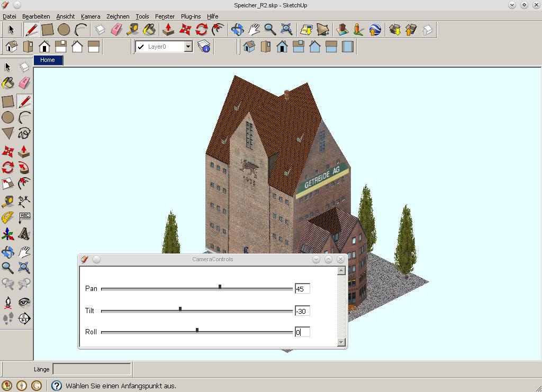This screenshot has height=392, width=542.
Task: Click the Roll slider handle
Action: tap(197, 330)
